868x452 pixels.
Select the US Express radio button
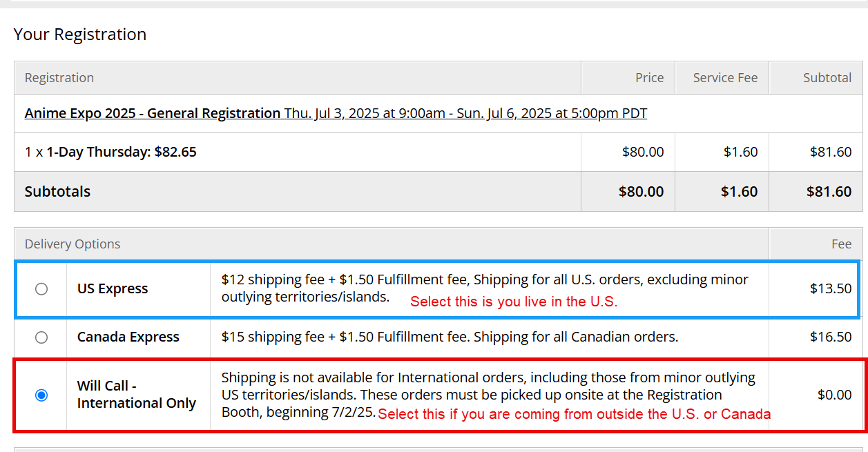point(41,288)
